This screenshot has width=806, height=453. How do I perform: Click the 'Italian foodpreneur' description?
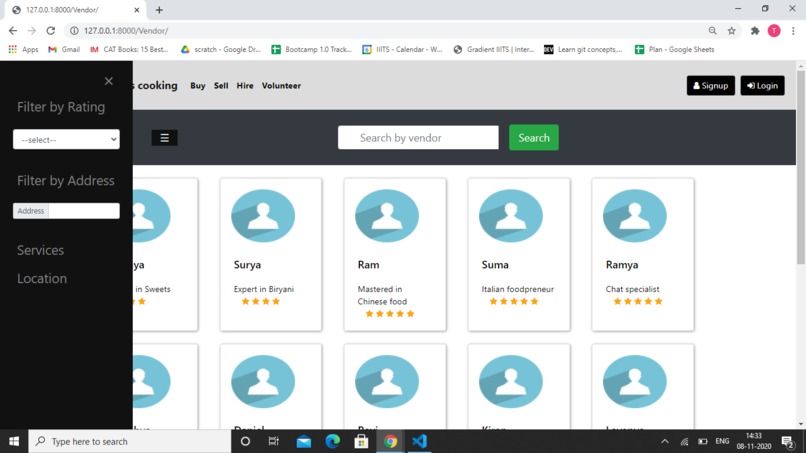pos(518,289)
